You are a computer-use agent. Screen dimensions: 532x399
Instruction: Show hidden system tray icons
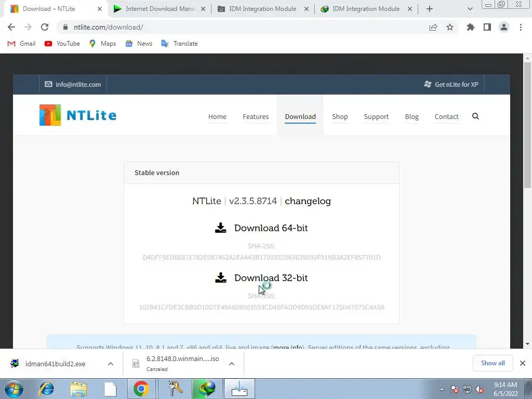click(x=442, y=389)
